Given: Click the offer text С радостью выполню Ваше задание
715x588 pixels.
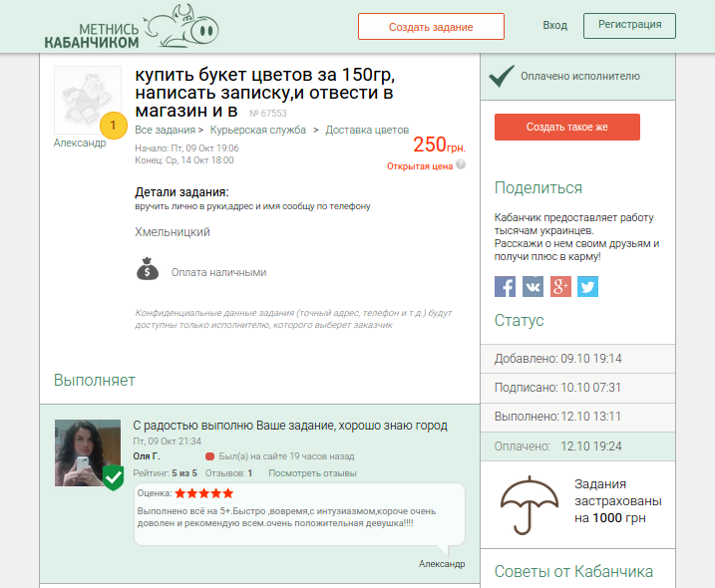Looking at the screenshot, I should pos(290,426).
